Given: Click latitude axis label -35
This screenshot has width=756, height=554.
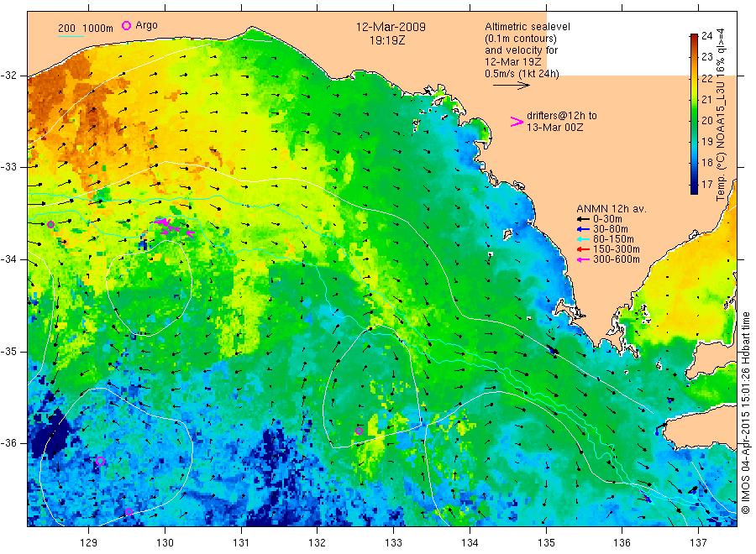Looking at the screenshot, I should (8, 351).
